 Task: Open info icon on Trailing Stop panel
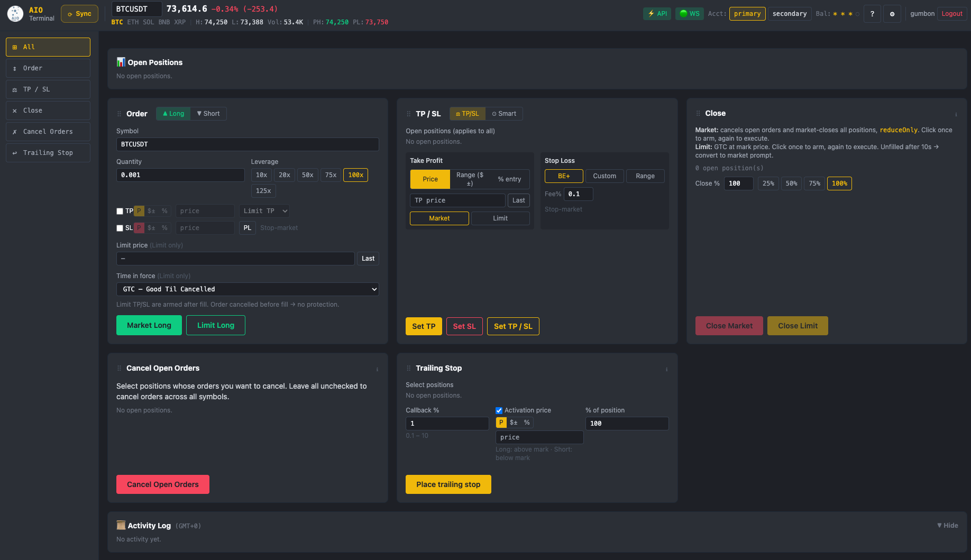(x=666, y=369)
